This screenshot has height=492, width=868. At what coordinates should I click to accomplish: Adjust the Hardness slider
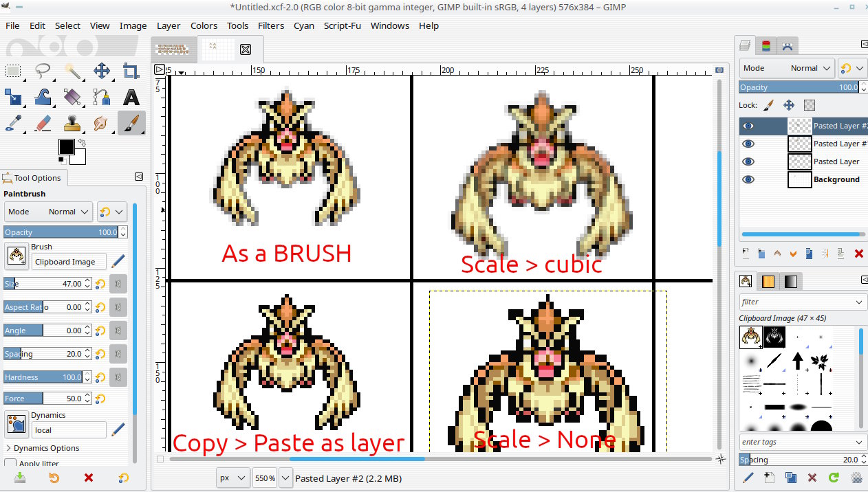(x=43, y=377)
